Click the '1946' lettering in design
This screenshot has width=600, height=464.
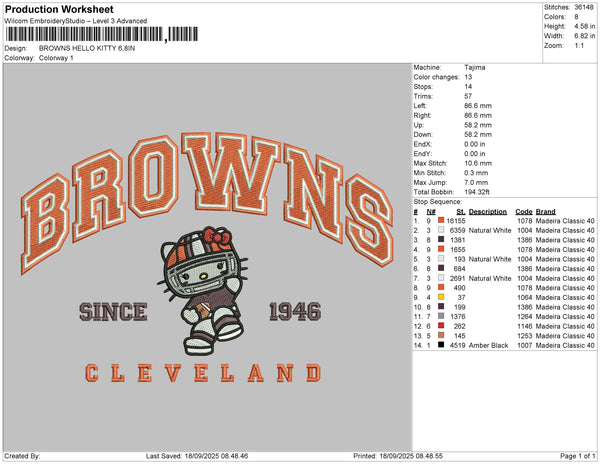295,311
